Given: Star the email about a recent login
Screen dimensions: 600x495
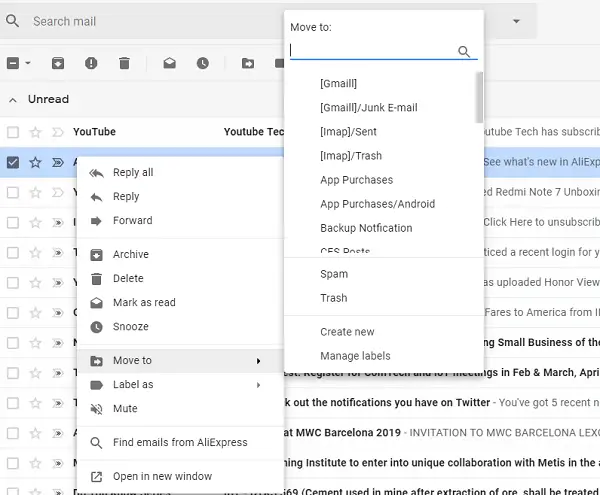Looking at the screenshot, I should (36, 252).
